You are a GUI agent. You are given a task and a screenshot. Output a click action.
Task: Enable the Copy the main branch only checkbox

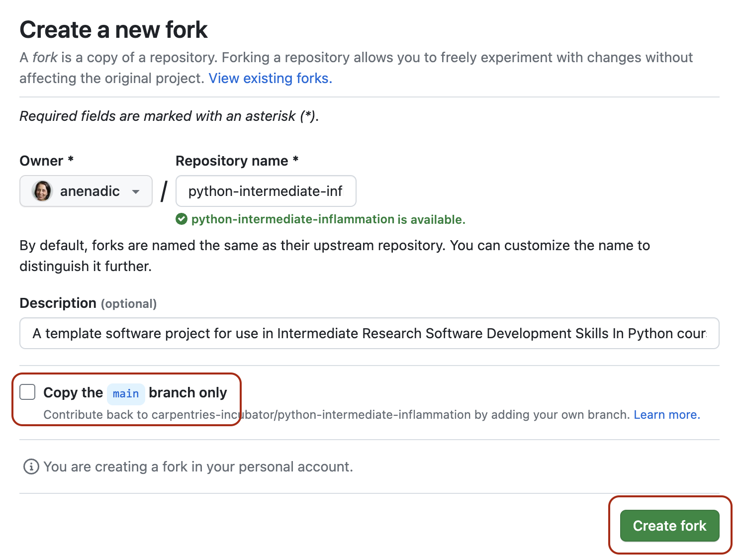click(27, 392)
